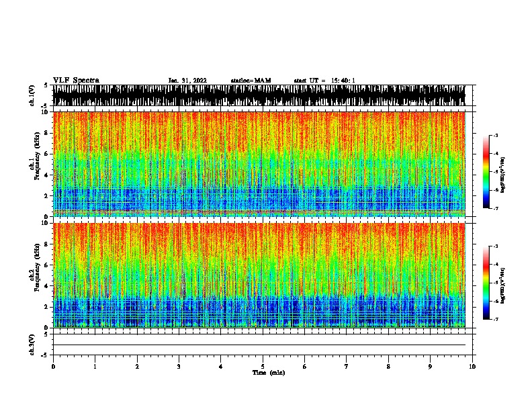Click the "6" frequency tick of ch.2 spectrogram
Image resolution: width=532 pixels, height=411 pixels.
(x=47, y=265)
